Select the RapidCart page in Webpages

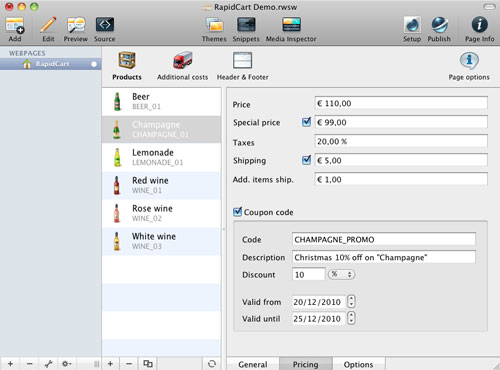[51, 64]
